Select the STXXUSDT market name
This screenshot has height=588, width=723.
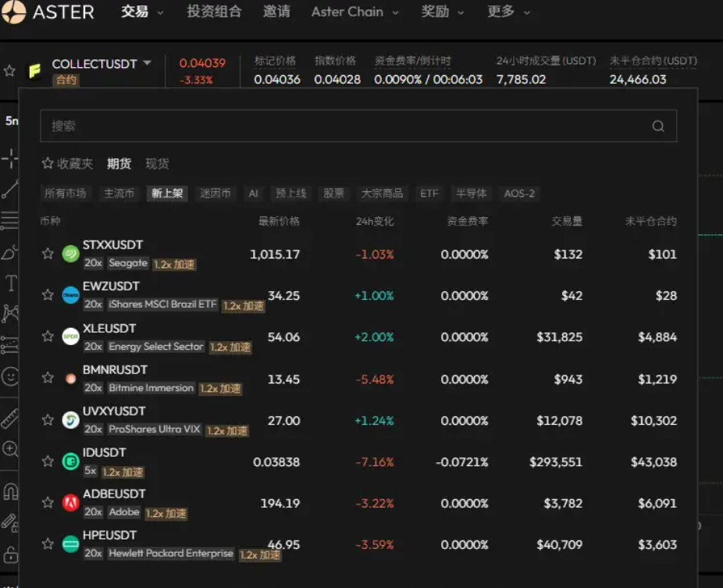[x=113, y=245]
